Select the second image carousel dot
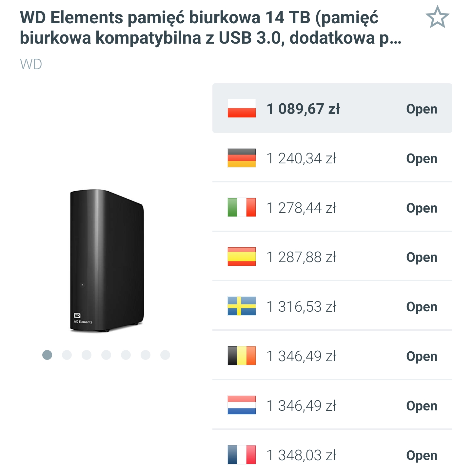Screen dimensions: 472x476 point(67,355)
